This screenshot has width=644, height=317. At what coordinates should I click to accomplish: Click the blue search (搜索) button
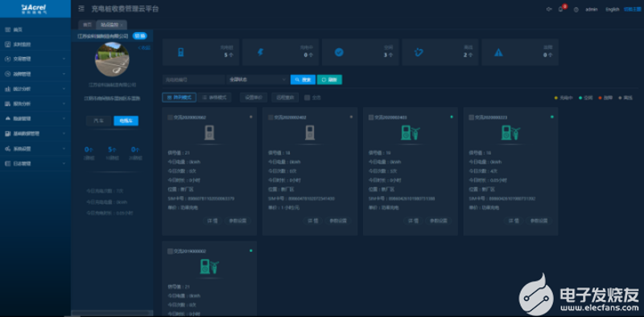click(x=303, y=80)
